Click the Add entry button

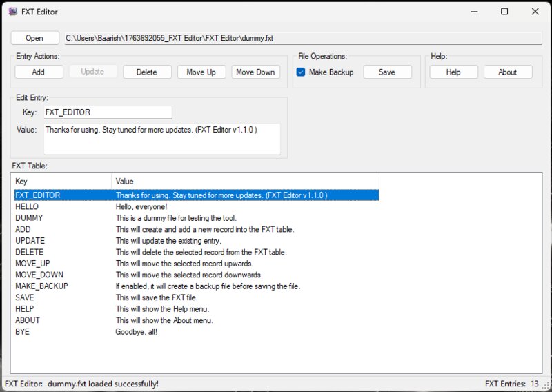[39, 72]
